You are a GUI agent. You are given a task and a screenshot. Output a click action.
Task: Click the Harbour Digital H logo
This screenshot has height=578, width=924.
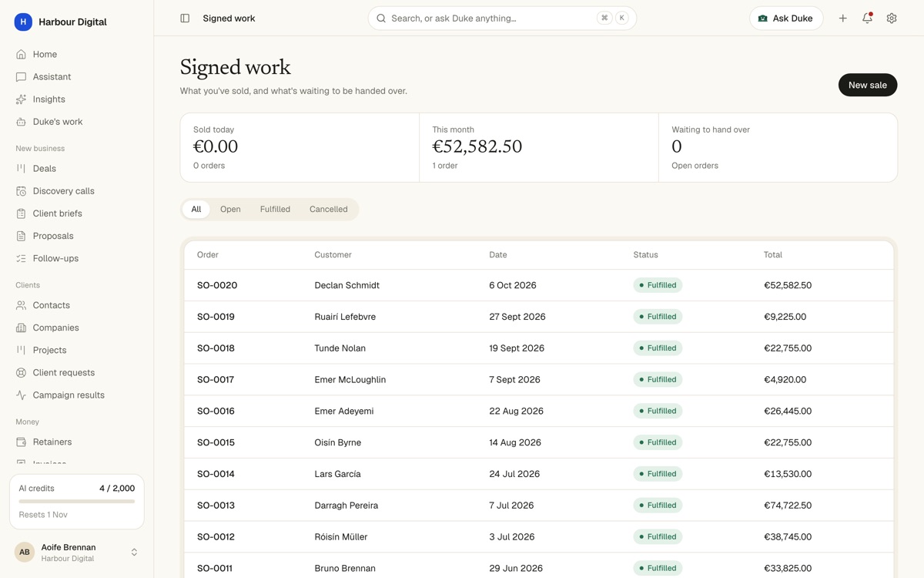click(x=23, y=22)
